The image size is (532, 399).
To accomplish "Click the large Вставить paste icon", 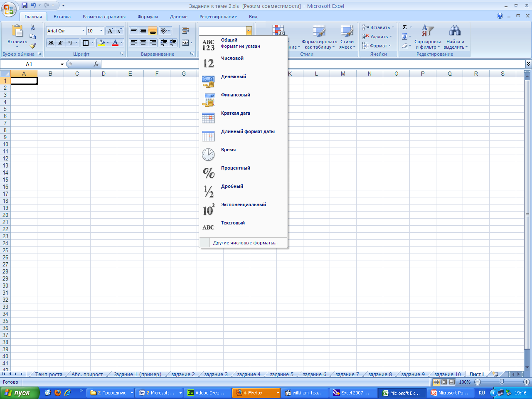I will click(17, 31).
